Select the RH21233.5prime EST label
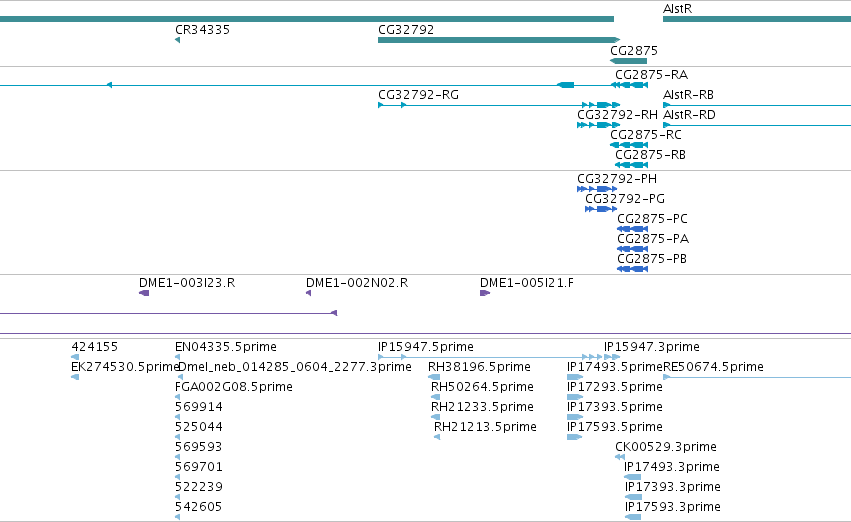 (x=482, y=408)
